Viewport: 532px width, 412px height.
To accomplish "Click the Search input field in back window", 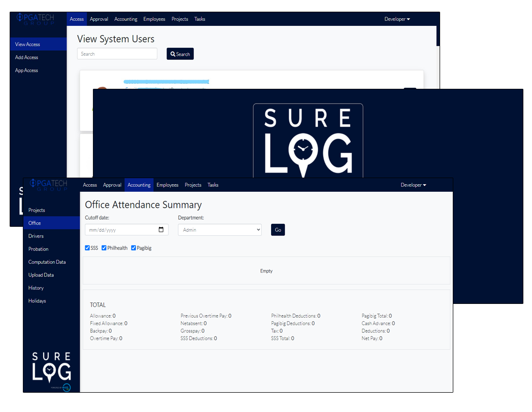I will [x=117, y=54].
